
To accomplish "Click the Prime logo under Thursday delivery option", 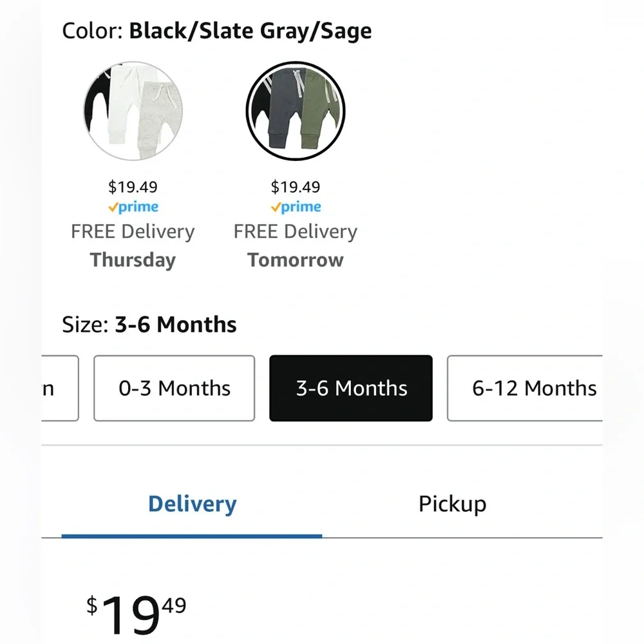I will pos(133,207).
